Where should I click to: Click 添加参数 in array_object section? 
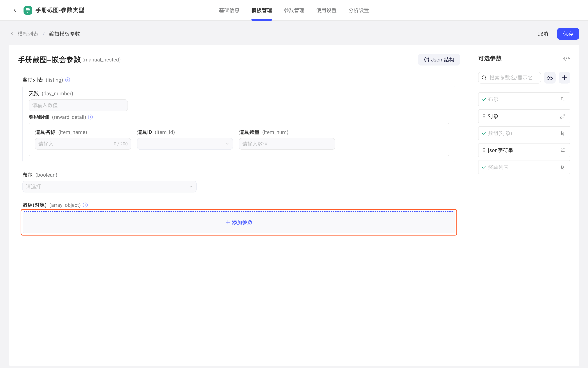pyautogui.click(x=239, y=222)
